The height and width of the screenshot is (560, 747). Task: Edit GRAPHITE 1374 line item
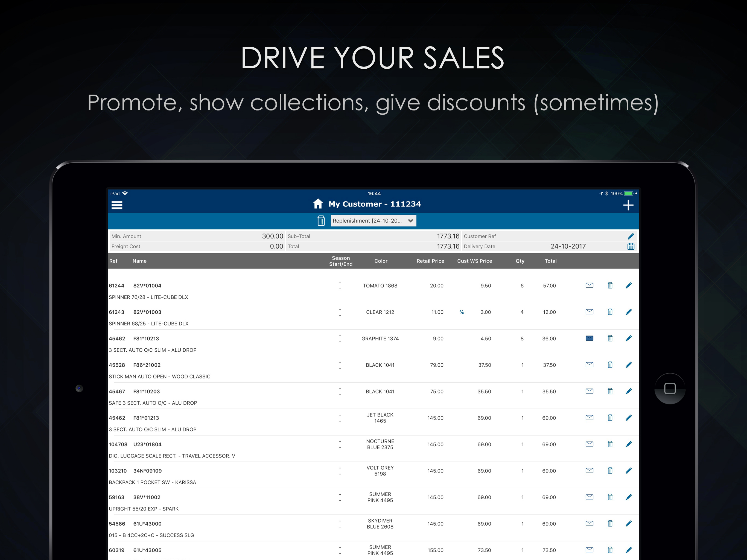coord(628,338)
